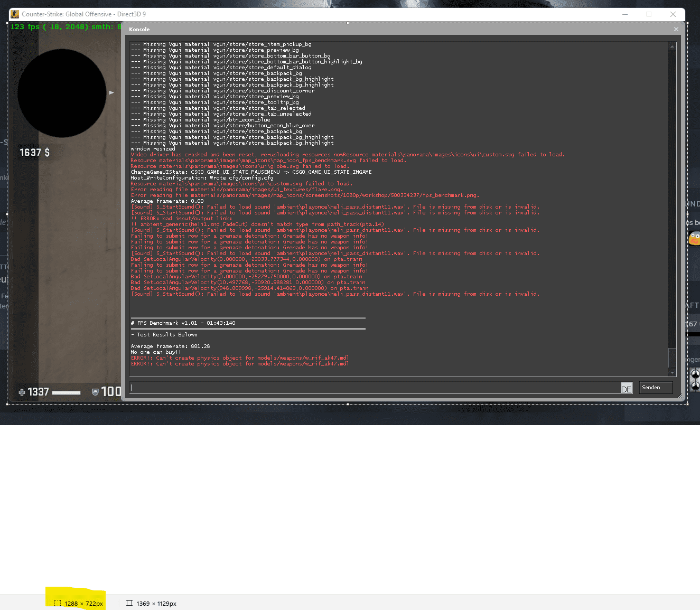Click the 100 armor value
Screen dimensions: 700x611
point(111,392)
